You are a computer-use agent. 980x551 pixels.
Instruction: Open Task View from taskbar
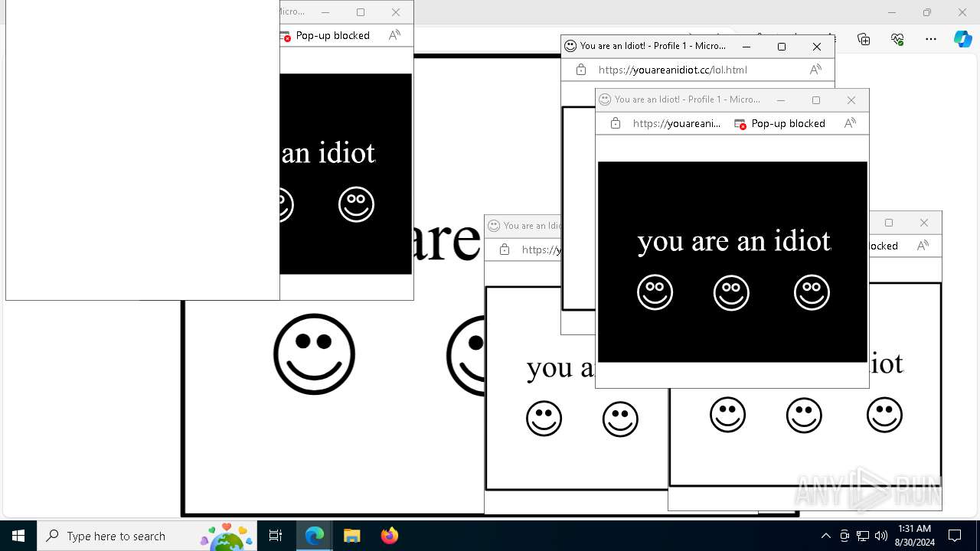click(x=276, y=536)
